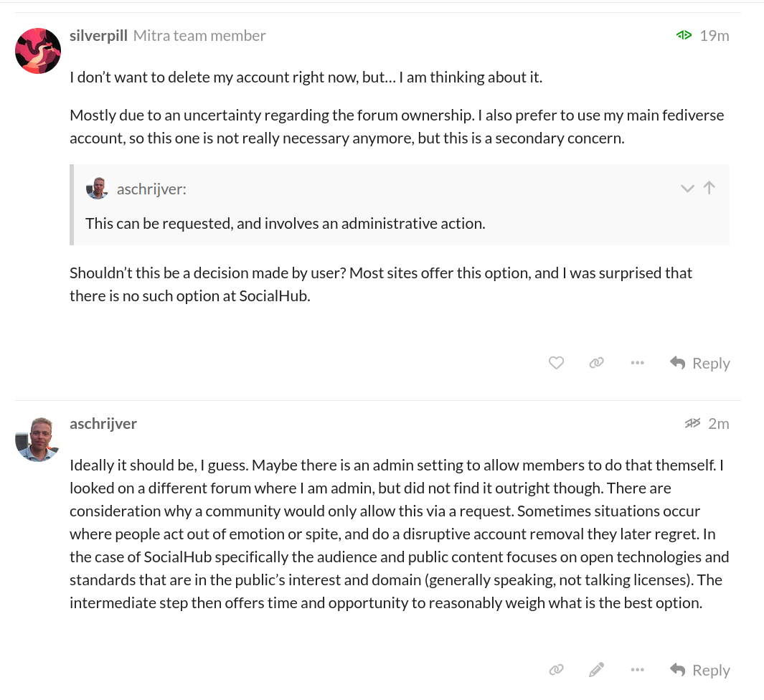Click the small avatar in the quote header
Viewport: 764px width, 700px height.
point(97,189)
